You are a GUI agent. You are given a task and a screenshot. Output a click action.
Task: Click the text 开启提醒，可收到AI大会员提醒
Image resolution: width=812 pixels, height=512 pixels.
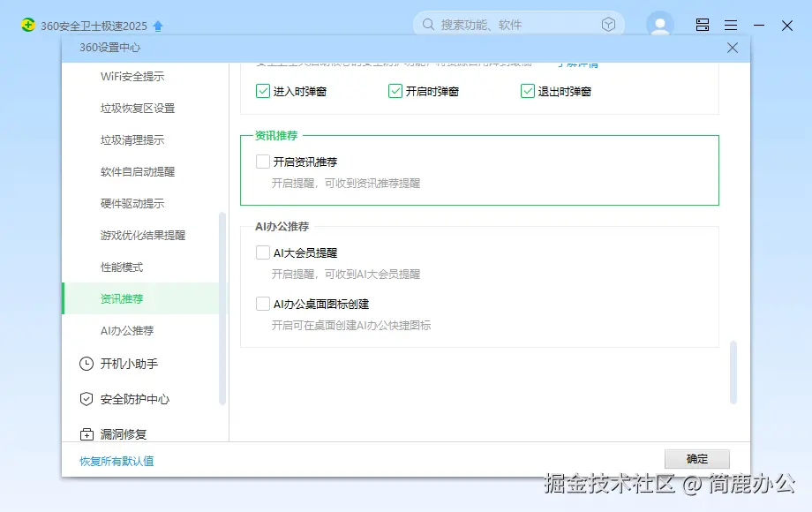click(x=346, y=274)
